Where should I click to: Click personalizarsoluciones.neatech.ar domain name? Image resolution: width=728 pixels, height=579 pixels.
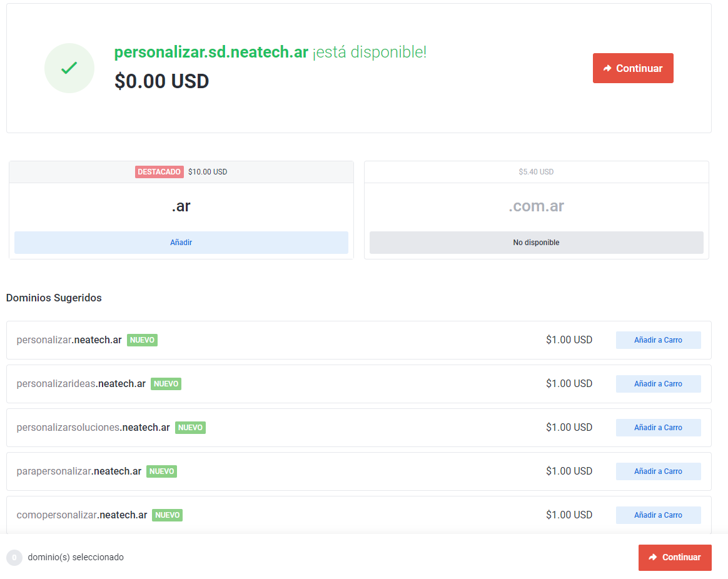pos(93,427)
